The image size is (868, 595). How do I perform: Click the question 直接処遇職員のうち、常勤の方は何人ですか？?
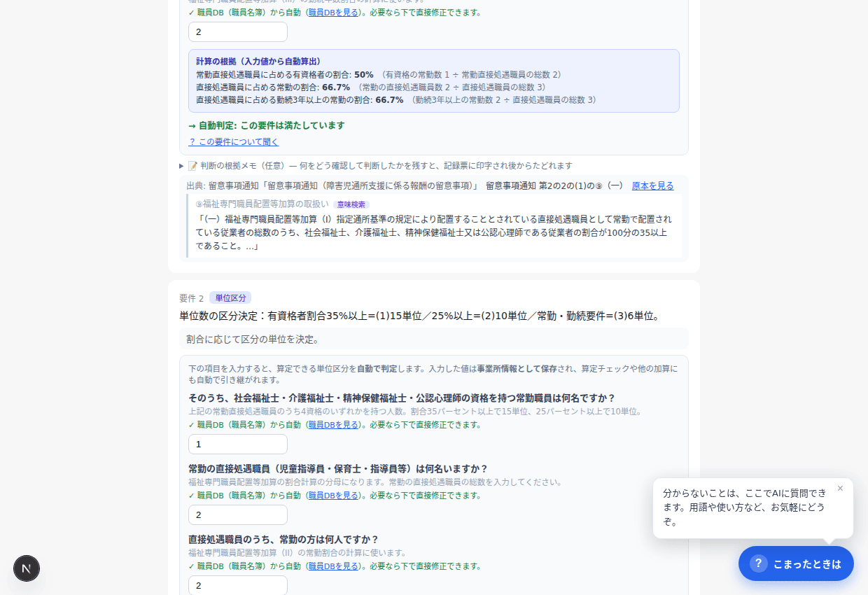pyautogui.click(x=283, y=539)
